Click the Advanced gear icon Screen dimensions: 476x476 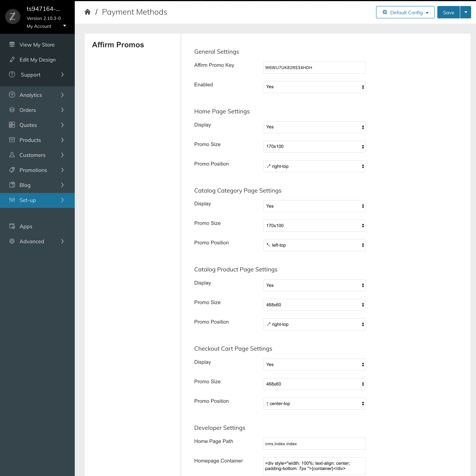pos(12,241)
